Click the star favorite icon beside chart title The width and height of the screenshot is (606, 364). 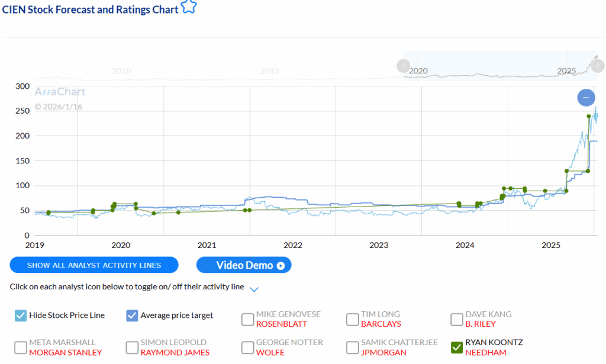tap(188, 8)
